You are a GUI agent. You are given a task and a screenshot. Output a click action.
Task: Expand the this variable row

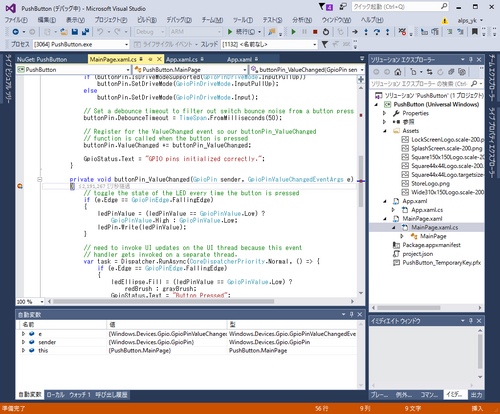[23, 350]
